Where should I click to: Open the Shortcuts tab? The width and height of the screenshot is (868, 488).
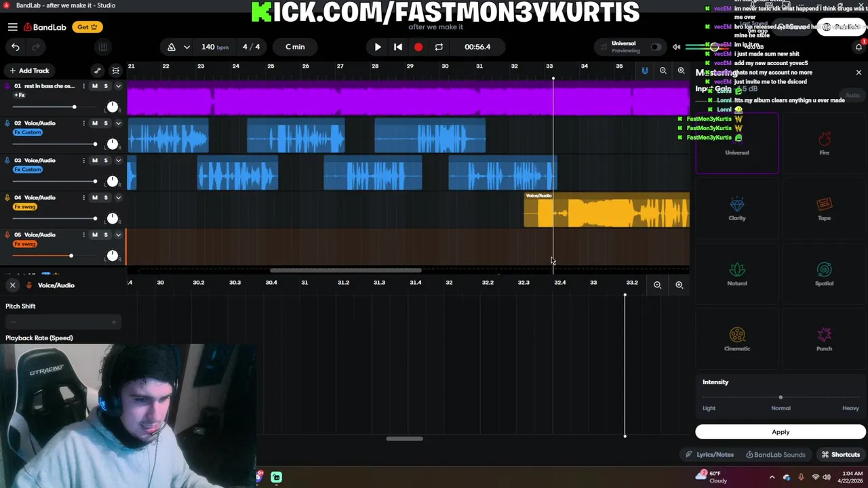coord(841,455)
